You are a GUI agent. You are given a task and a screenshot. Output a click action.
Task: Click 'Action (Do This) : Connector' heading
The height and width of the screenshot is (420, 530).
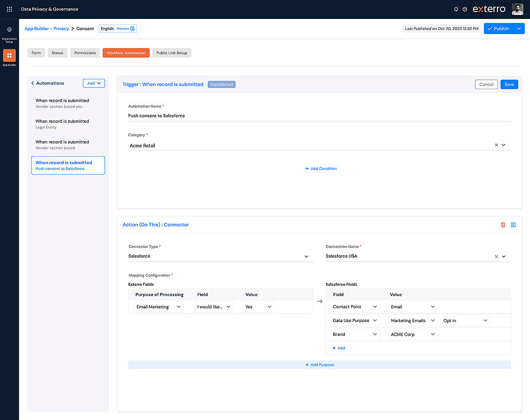tap(155, 225)
